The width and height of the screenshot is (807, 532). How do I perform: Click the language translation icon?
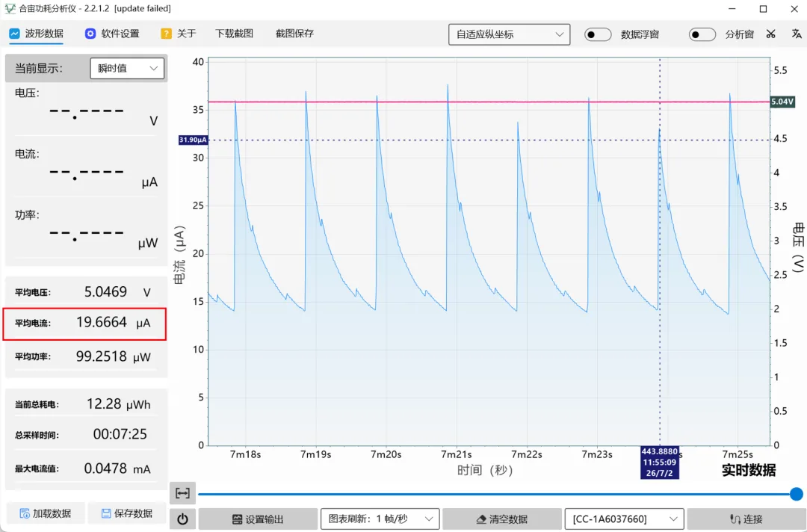[797, 34]
